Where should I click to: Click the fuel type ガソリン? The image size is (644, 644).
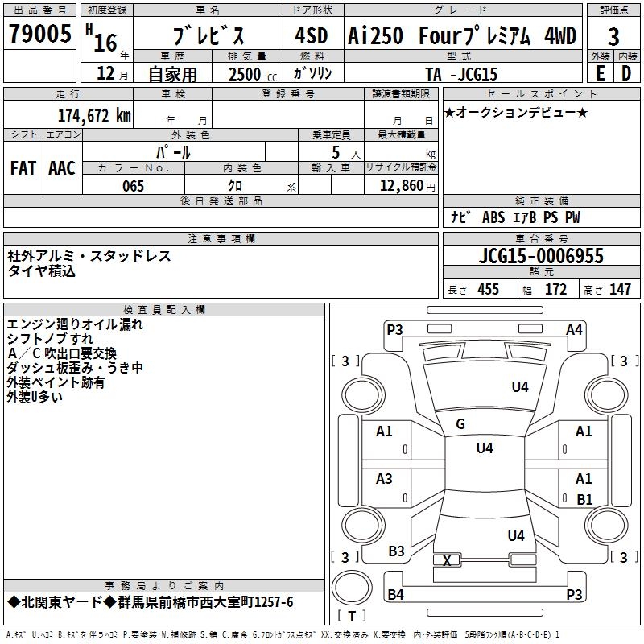[x=312, y=73]
